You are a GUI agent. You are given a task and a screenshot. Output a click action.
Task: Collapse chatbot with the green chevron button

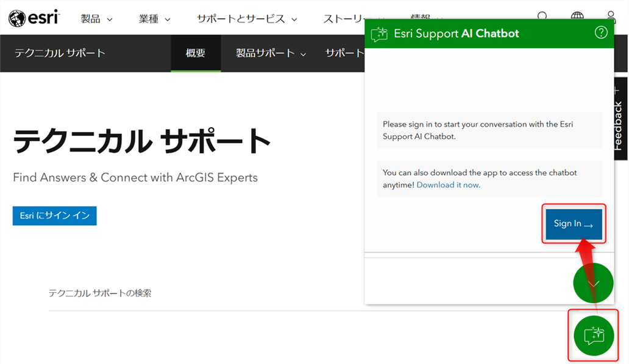click(x=593, y=283)
